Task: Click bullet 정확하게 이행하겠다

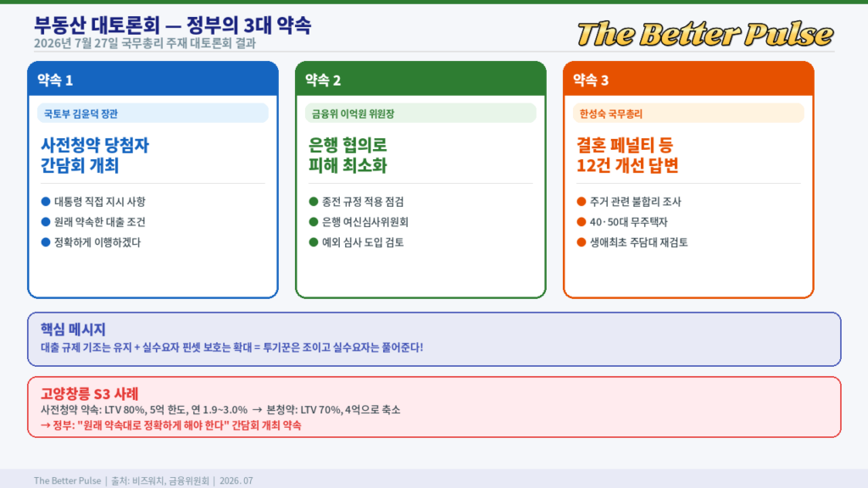Action: pos(92,242)
